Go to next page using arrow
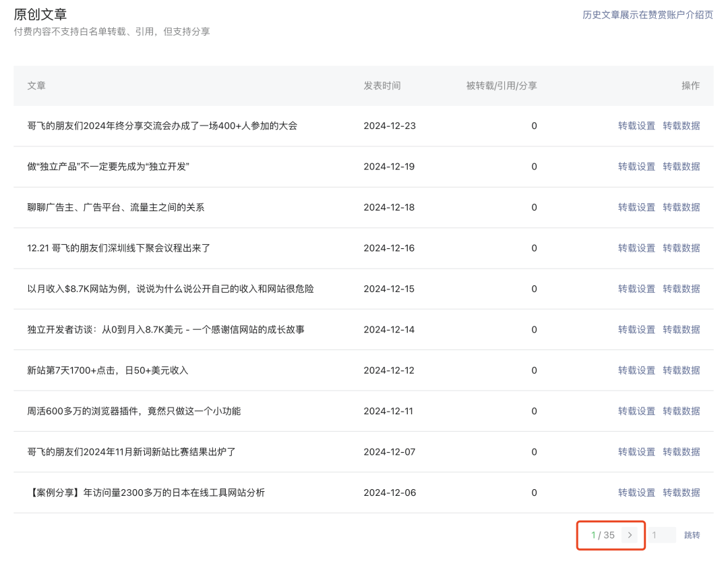The height and width of the screenshot is (562, 728). click(630, 535)
